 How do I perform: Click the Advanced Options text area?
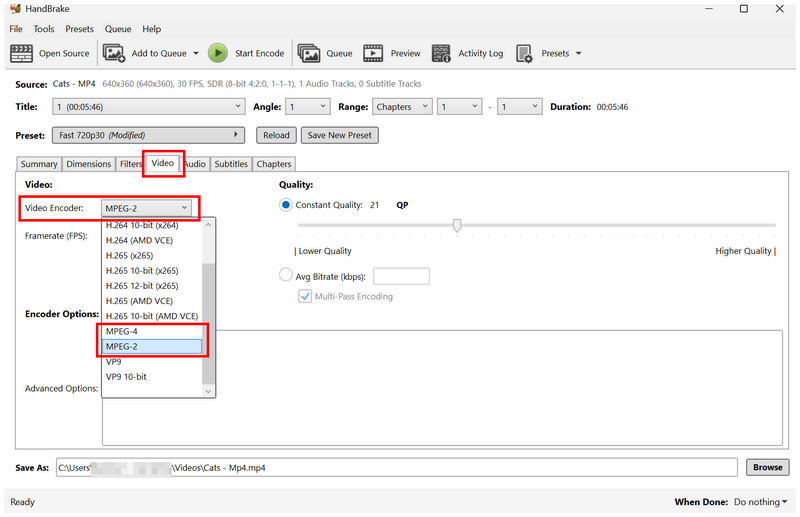[442, 388]
